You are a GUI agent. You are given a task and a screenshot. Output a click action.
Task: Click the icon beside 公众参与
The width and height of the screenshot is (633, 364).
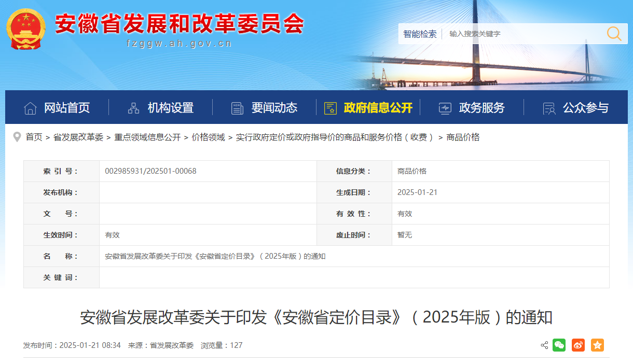(549, 108)
